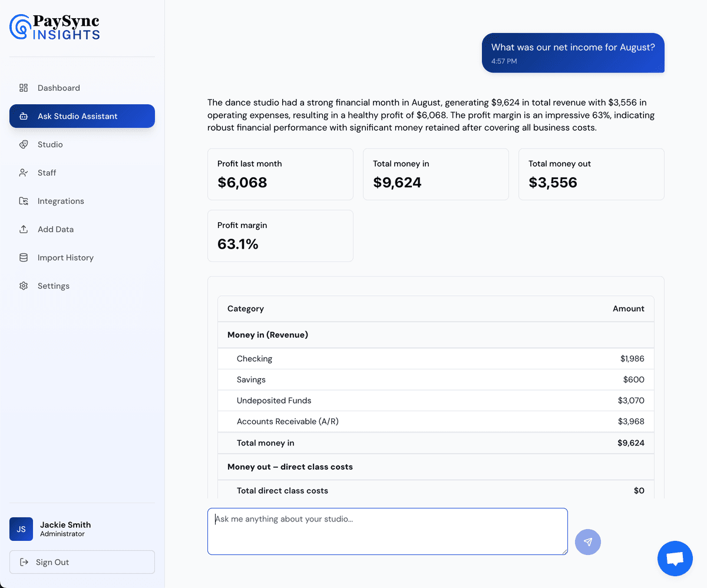Image resolution: width=707 pixels, height=588 pixels.
Task: Open the chat support bubble
Action: [675, 558]
